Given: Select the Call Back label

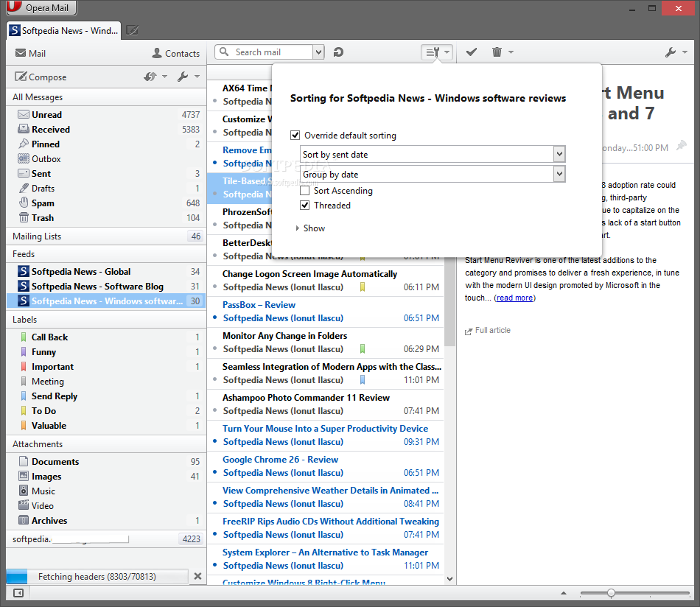Looking at the screenshot, I should click(107, 337).
